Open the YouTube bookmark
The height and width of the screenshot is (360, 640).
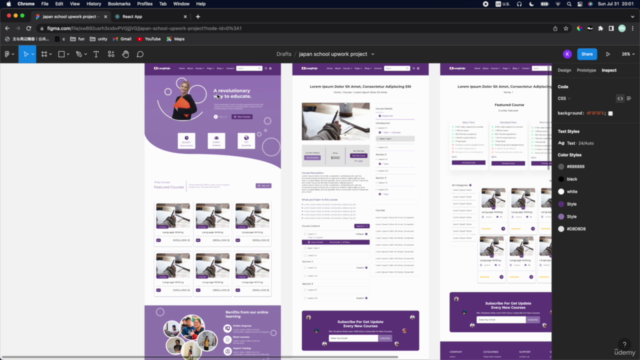[x=149, y=39]
